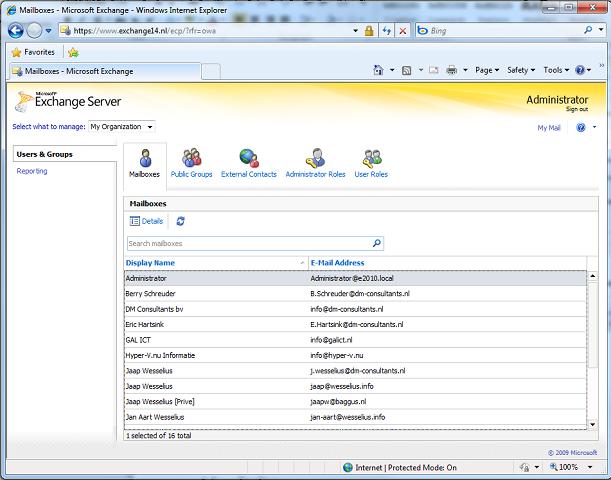Click the Print icon in command bar
Image resolution: width=611 pixels, height=480 pixels.
click(x=452, y=70)
